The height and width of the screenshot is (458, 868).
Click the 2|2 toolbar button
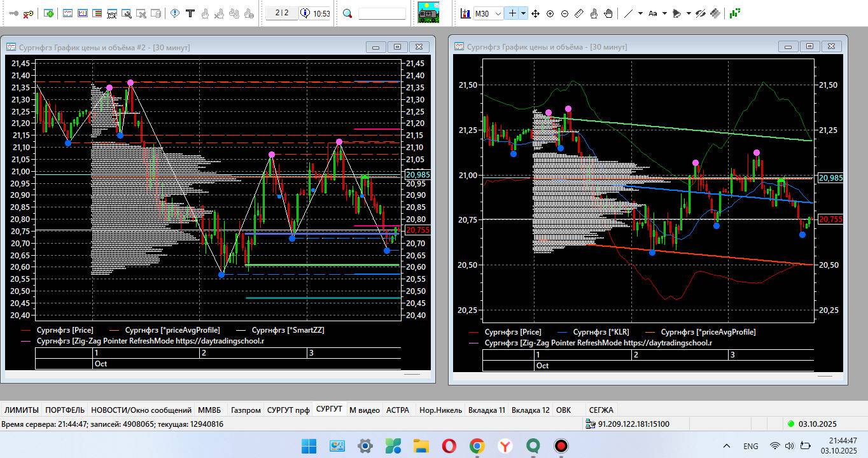coord(281,13)
